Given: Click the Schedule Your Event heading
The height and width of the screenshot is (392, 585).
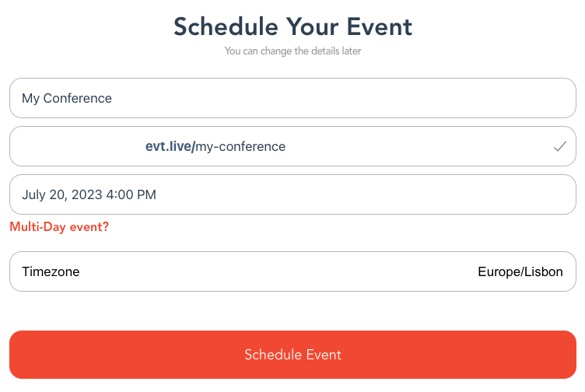Looking at the screenshot, I should pos(292,27).
